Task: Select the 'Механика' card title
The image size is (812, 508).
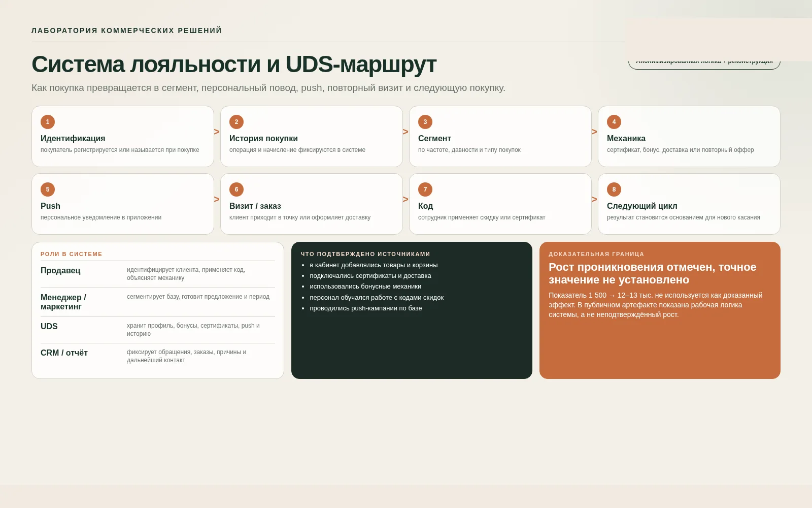Action: [626, 139]
